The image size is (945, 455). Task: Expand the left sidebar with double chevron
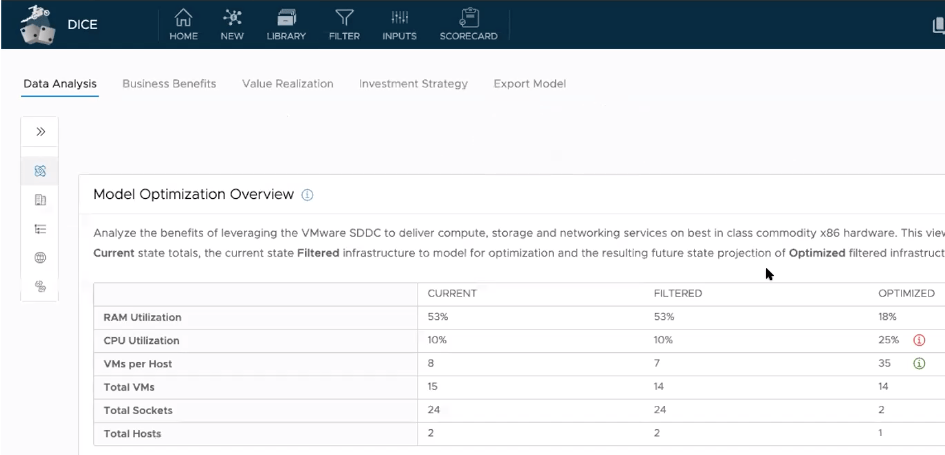pyautogui.click(x=40, y=132)
